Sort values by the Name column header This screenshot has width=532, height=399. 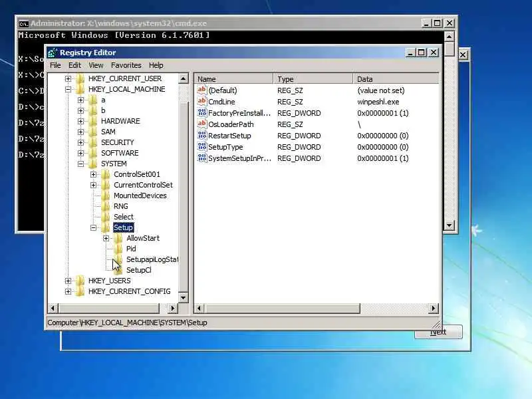tap(234, 79)
